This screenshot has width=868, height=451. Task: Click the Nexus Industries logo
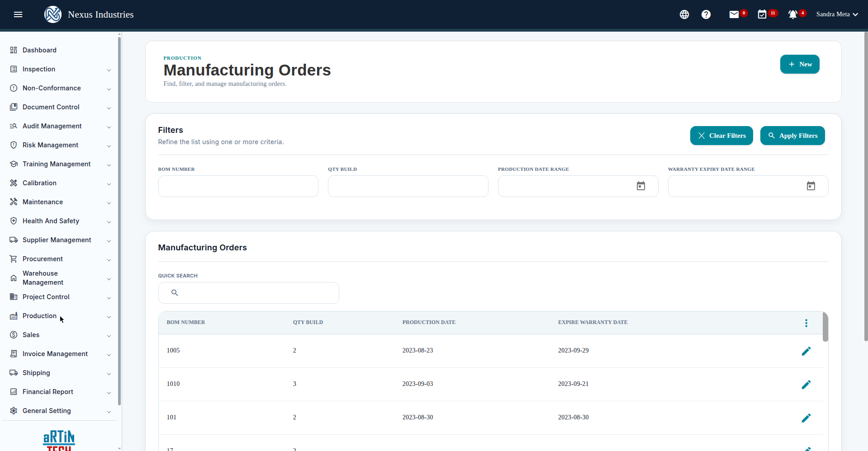click(x=53, y=14)
